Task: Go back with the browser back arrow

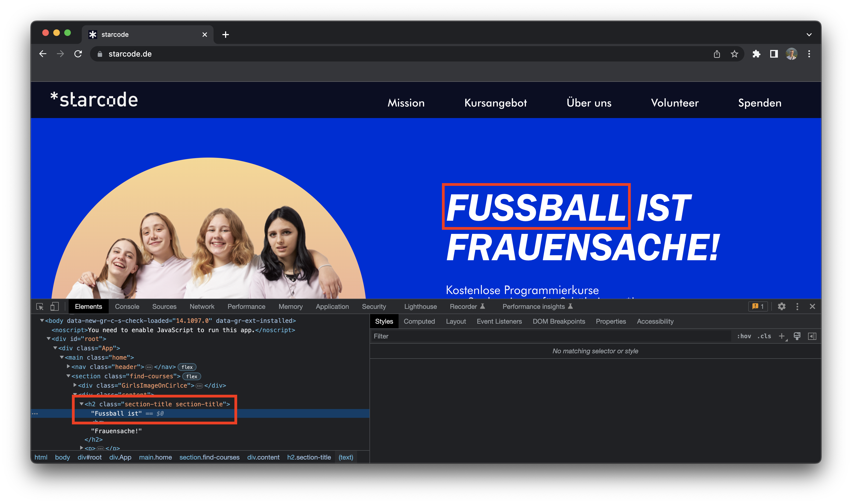Action: coord(43,54)
